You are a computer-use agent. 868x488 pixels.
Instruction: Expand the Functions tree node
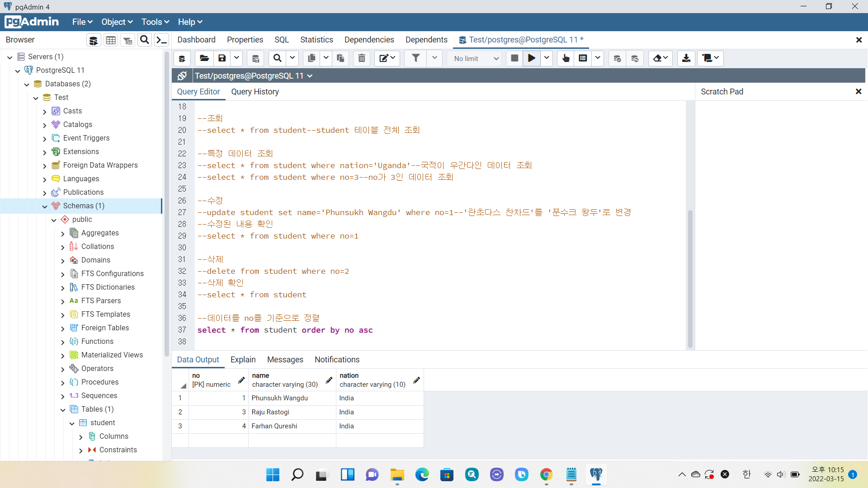click(x=63, y=342)
